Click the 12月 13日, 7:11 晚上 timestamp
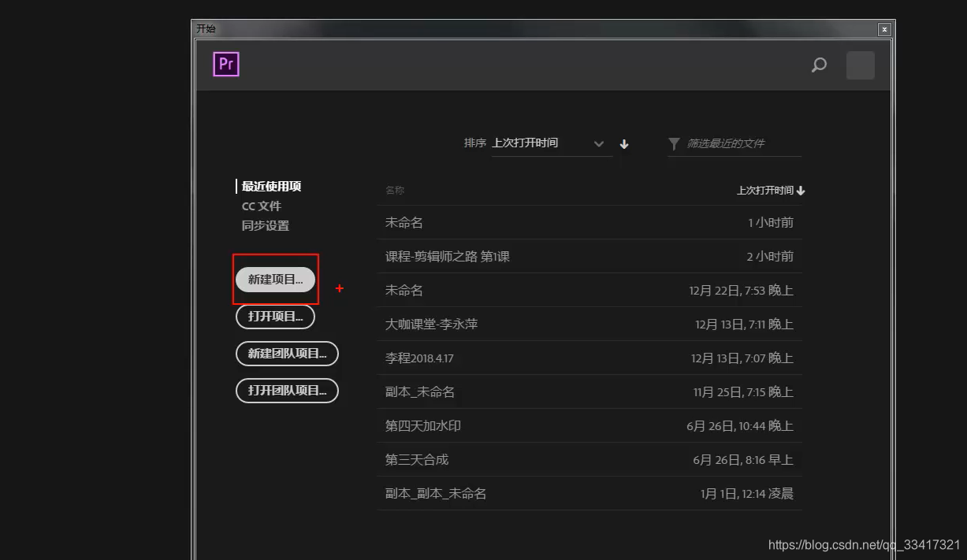This screenshot has width=967, height=560. [744, 325]
